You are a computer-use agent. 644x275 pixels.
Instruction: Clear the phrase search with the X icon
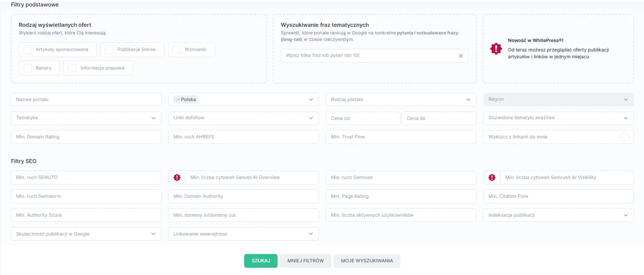tap(461, 55)
